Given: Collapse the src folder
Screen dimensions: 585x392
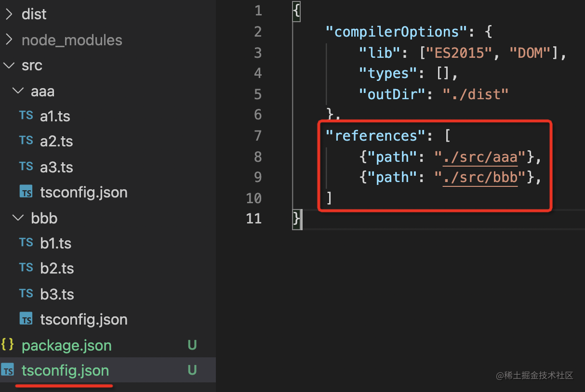Looking at the screenshot, I should click(9, 65).
